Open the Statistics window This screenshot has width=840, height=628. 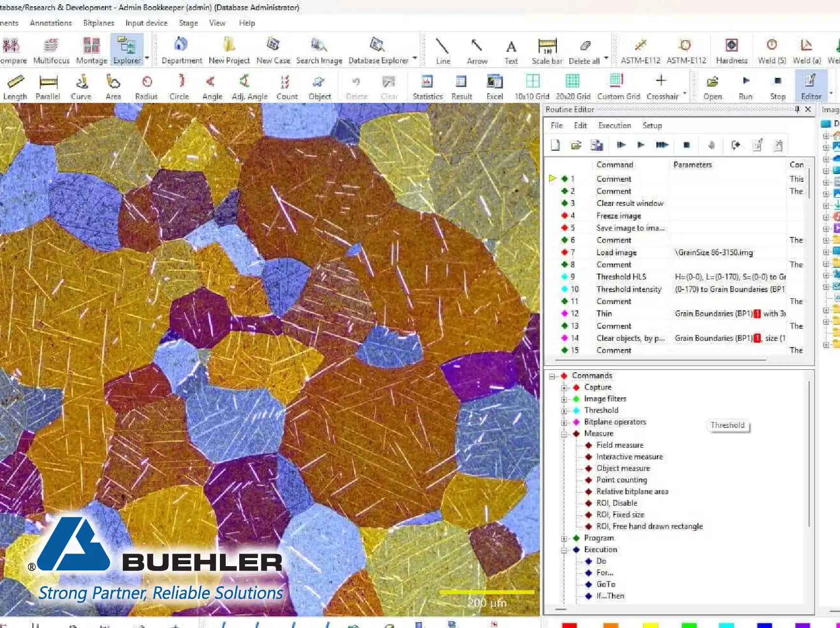(427, 86)
